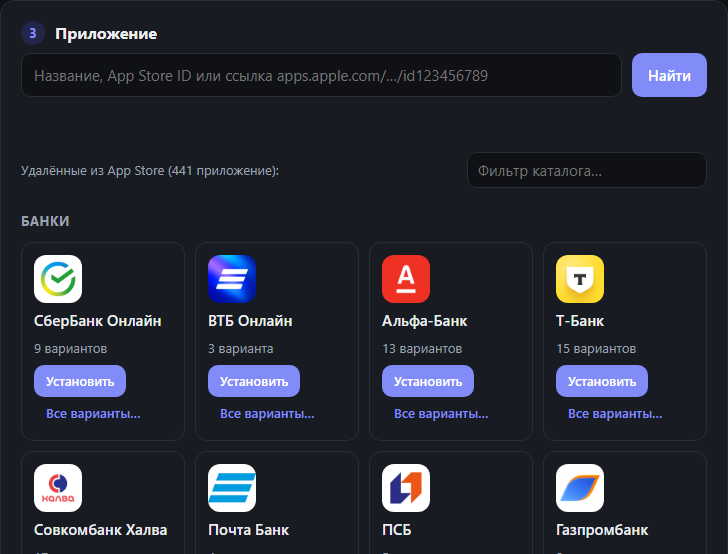The image size is (728, 554).
Task: Click the Найти search button
Action: (x=669, y=75)
